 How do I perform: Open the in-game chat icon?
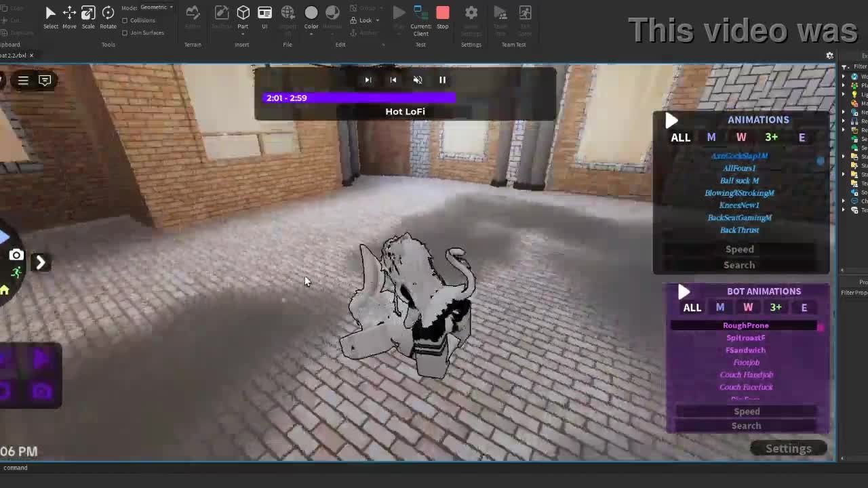tap(45, 81)
